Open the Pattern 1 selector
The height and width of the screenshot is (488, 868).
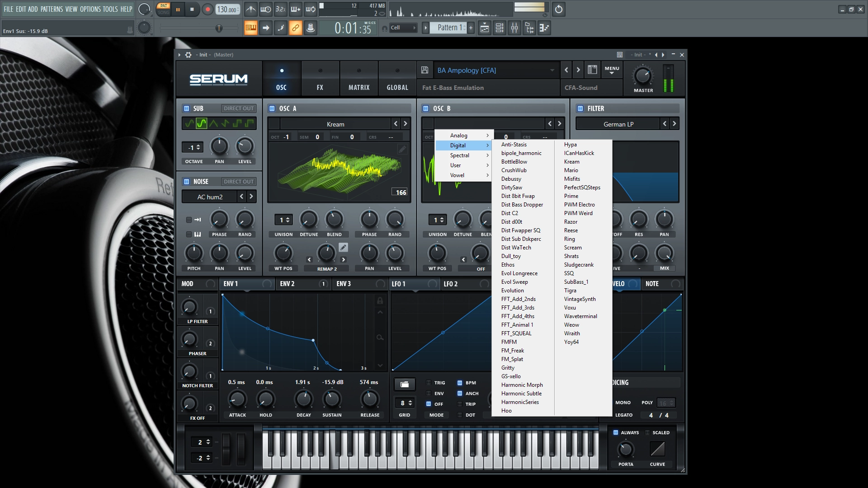pyautogui.click(x=448, y=28)
